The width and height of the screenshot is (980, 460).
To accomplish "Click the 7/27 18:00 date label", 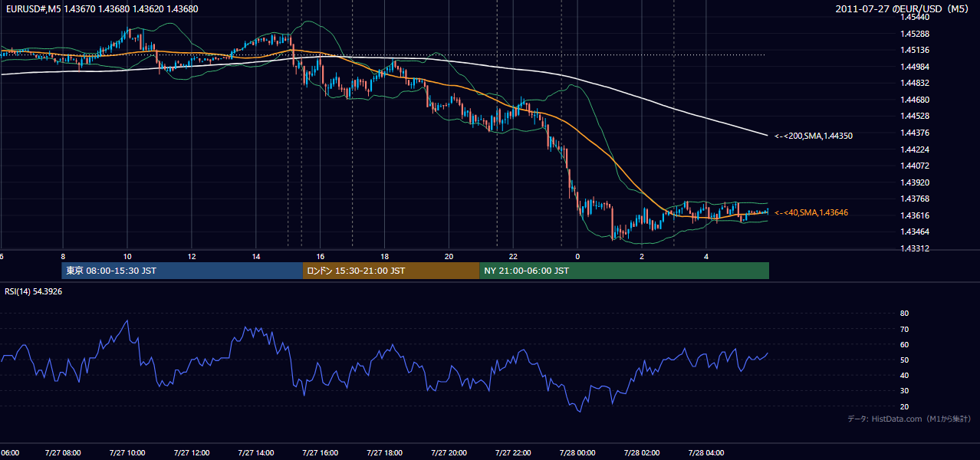I will click(x=385, y=453).
